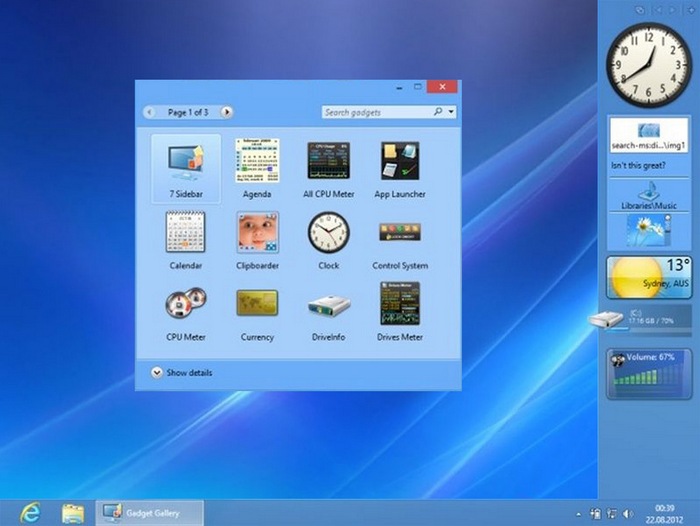Show hidden tray icons arrow
This screenshot has width=700, height=526.
coord(579,514)
